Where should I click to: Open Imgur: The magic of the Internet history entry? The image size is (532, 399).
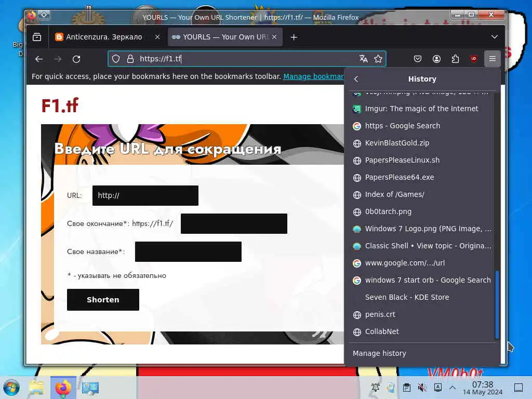pyautogui.click(x=422, y=109)
